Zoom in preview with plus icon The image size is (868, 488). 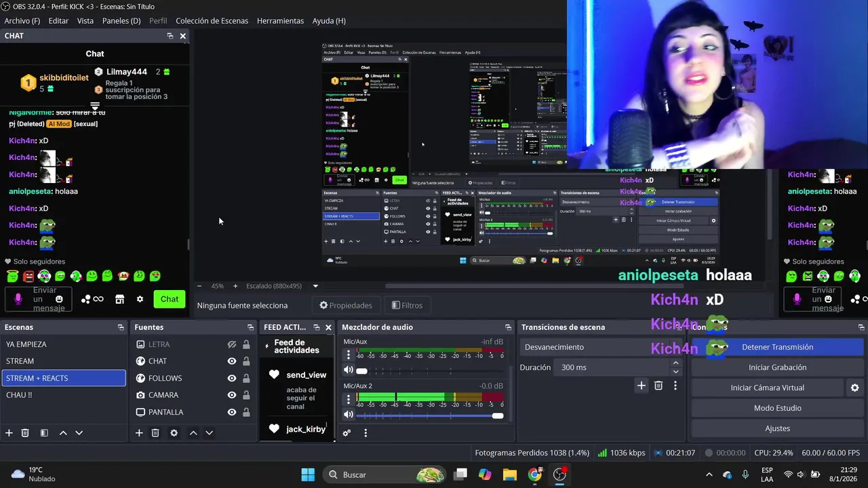(235, 286)
